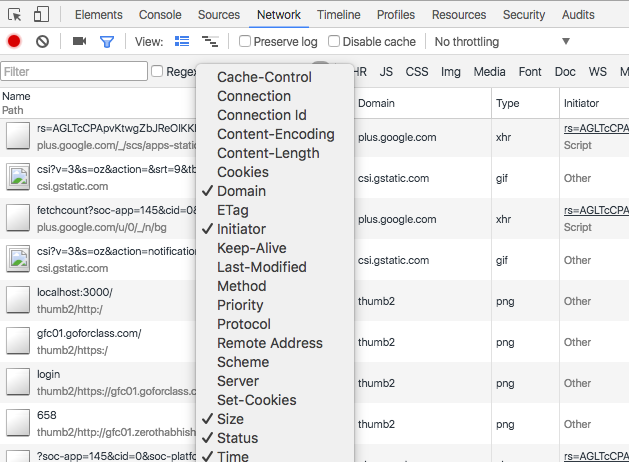Open the Timeline tab
629x462 pixels.
[339, 15]
